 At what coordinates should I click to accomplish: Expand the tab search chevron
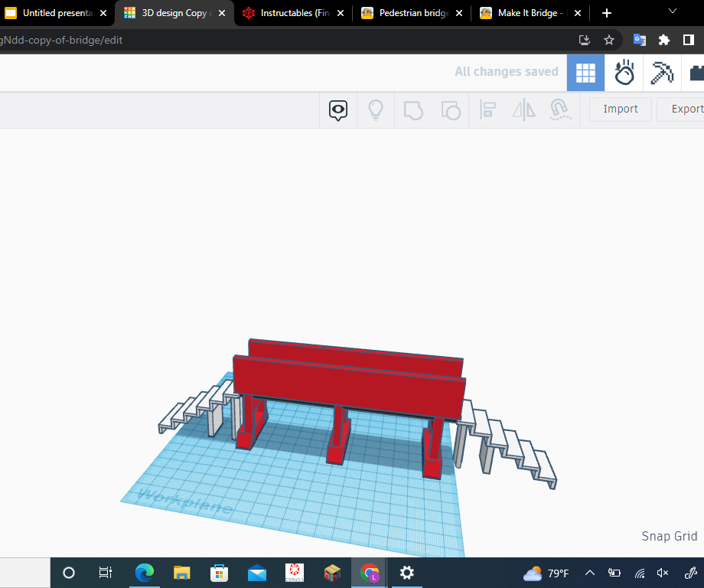672,11
